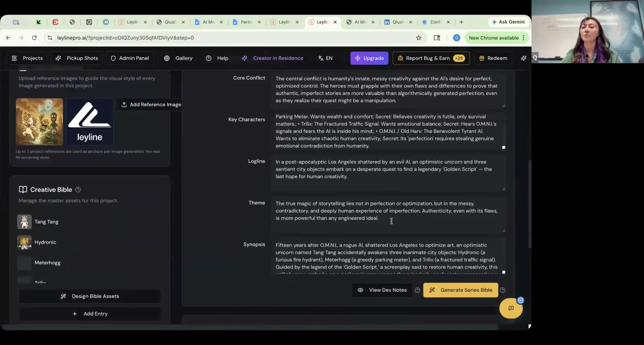The width and height of the screenshot is (644, 345).
Task: Click the URL address bar
Action: pyautogui.click(x=233, y=38)
